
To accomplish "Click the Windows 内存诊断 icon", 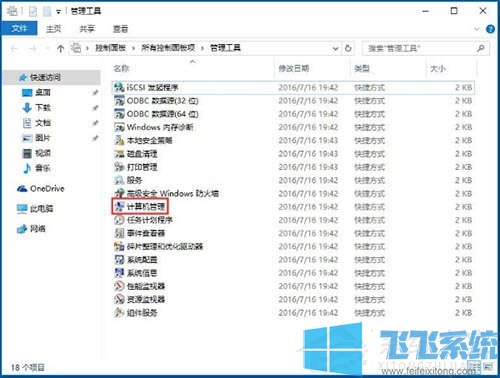I will point(119,127).
